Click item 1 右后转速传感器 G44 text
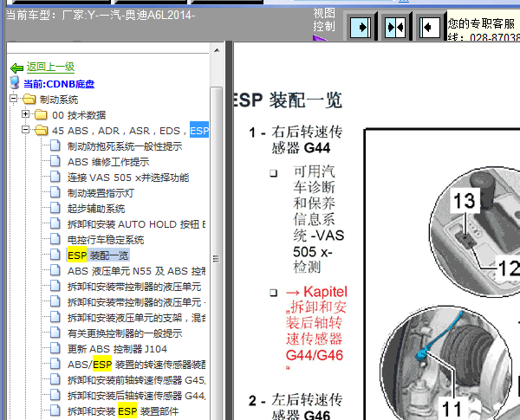 tap(307, 139)
